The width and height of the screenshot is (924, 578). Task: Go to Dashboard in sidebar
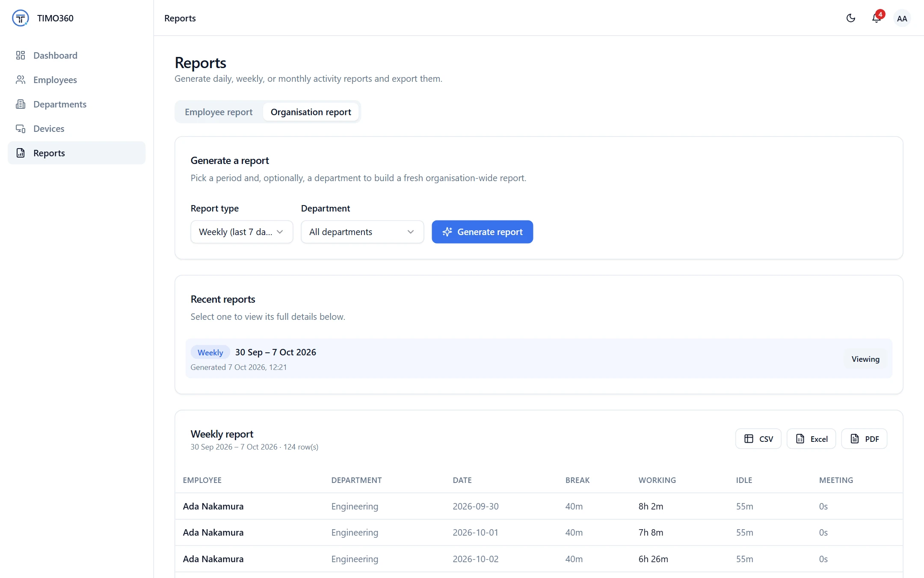[77, 55]
